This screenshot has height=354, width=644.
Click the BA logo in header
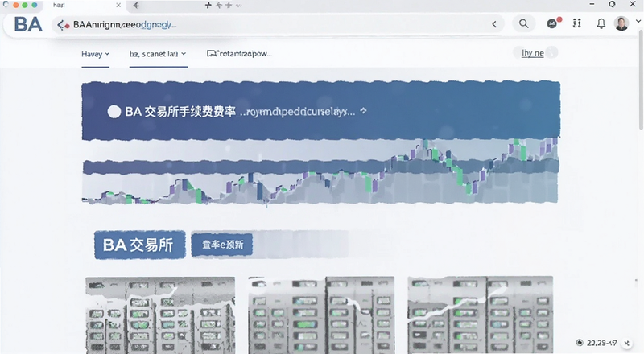tap(28, 24)
